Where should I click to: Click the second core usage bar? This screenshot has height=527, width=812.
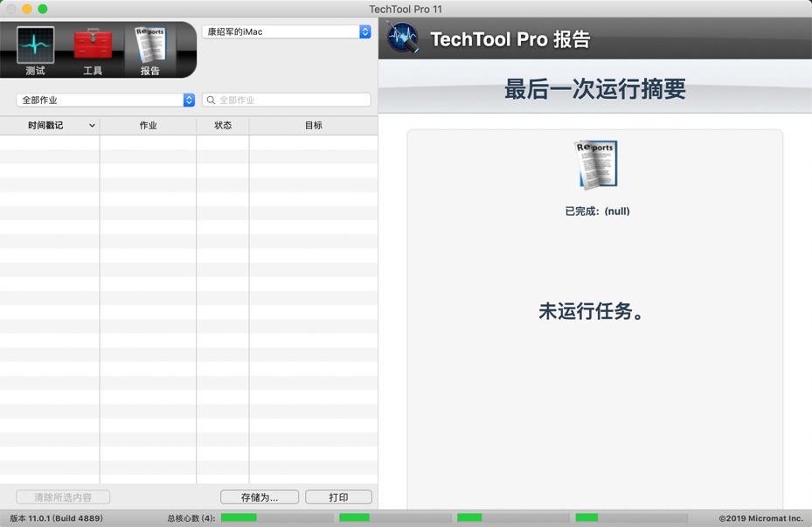click(395, 517)
